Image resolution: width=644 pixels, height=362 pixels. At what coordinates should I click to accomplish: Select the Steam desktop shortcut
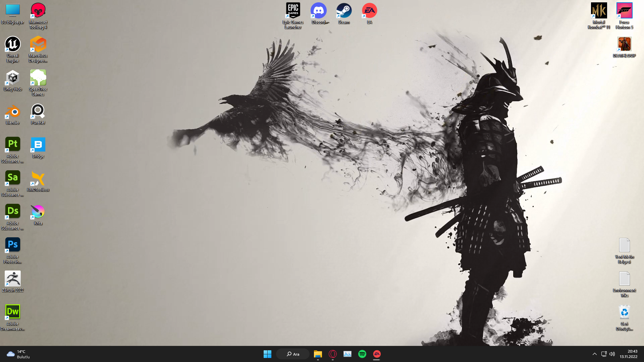(344, 14)
